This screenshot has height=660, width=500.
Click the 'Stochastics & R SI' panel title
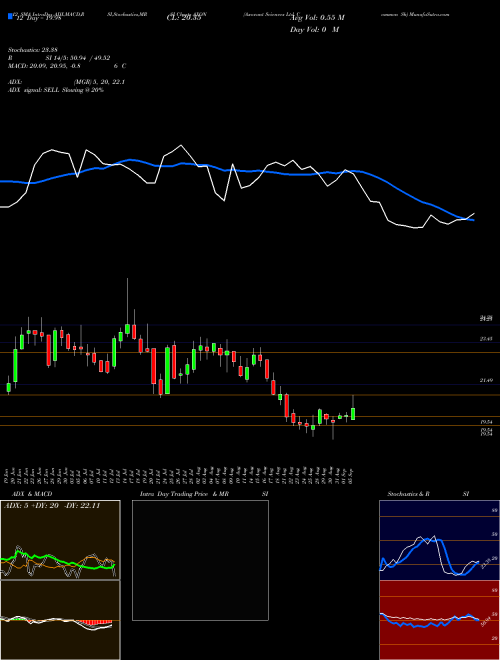[x=428, y=494]
